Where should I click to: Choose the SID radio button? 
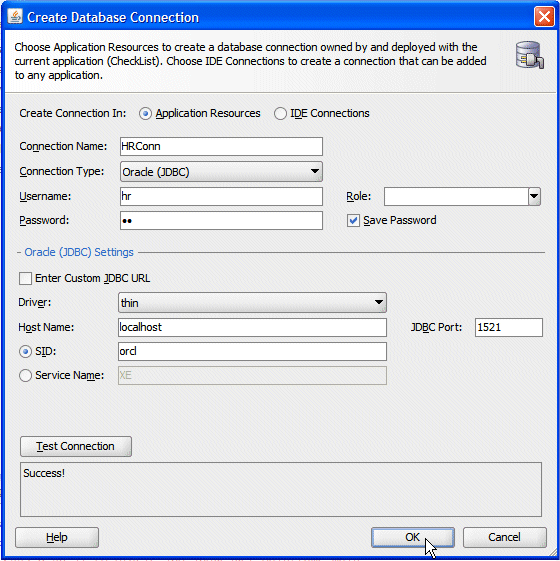pyautogui.click(x=25, y=352)
